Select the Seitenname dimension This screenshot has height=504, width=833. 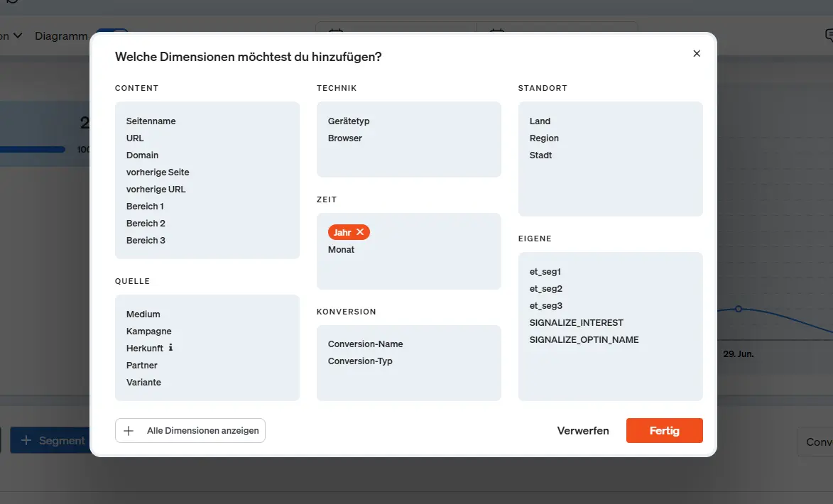tap(151, 121)
